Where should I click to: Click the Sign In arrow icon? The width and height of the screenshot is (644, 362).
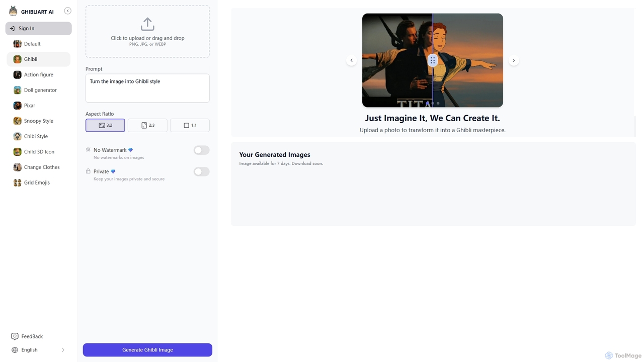coord(12,29)
